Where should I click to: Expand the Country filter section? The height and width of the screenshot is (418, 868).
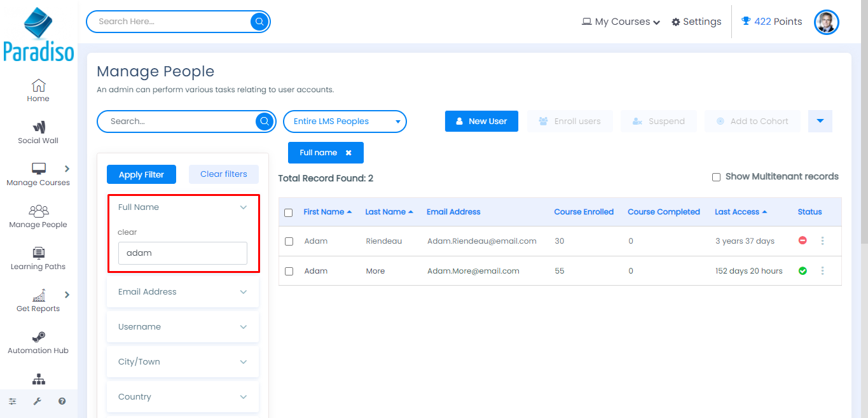[183, 397]
